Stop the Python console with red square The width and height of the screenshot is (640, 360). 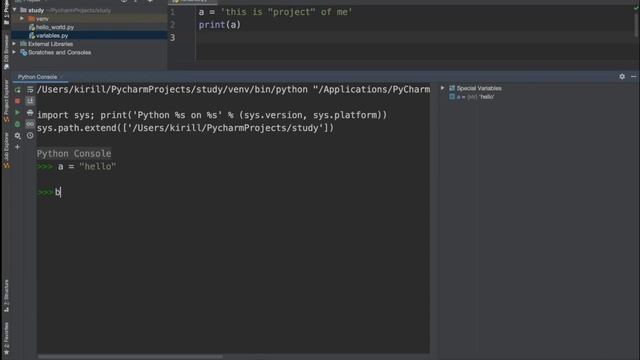click(x=18, y=101)
